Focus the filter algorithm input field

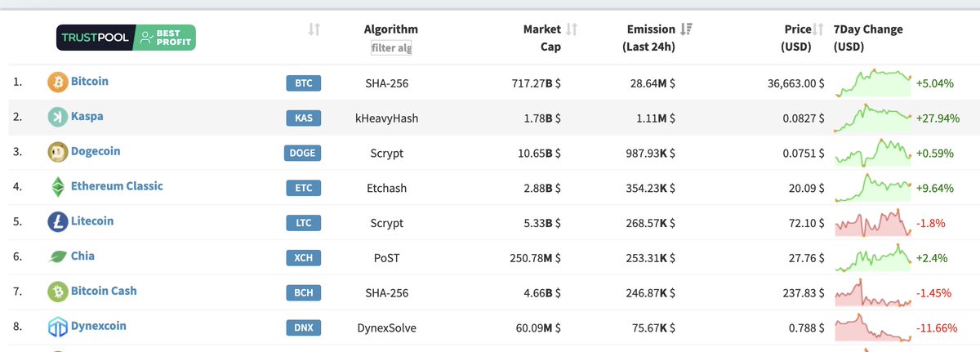pyautogui.click(x=391, y=47)
